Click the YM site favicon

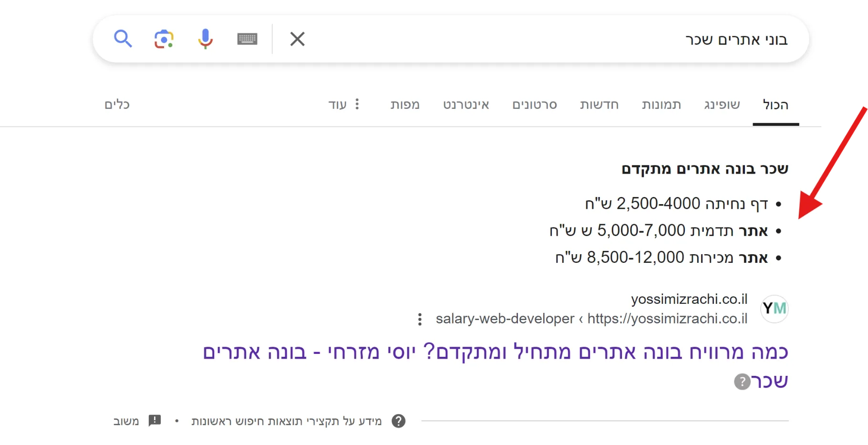point(774,309)
